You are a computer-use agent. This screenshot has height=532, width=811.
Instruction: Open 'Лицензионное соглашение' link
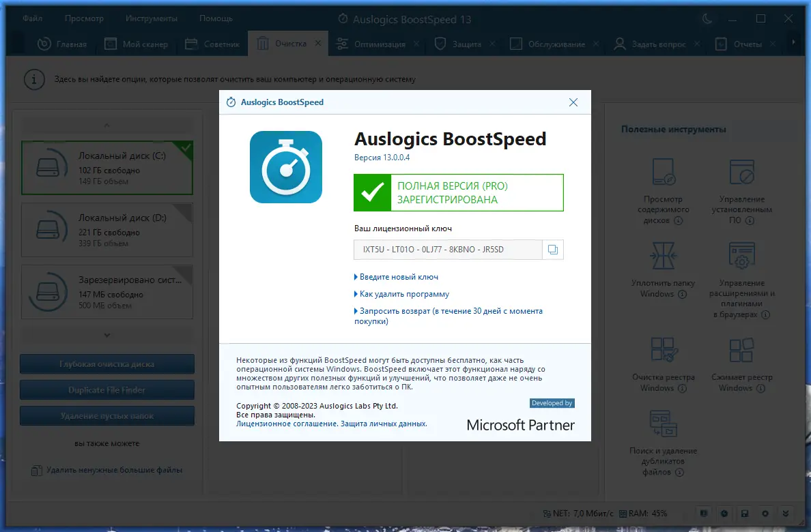tap(287, 424)
